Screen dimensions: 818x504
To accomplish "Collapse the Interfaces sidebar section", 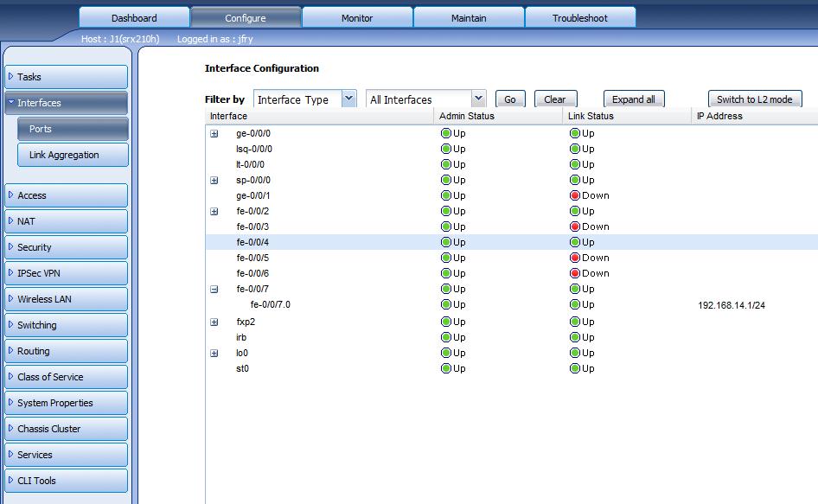I will click(67, 103).
